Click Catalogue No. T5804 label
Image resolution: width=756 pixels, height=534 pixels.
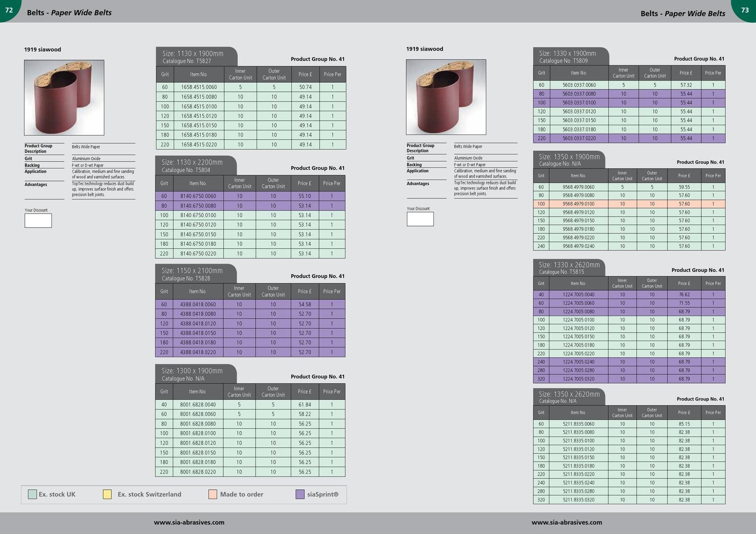186,170
